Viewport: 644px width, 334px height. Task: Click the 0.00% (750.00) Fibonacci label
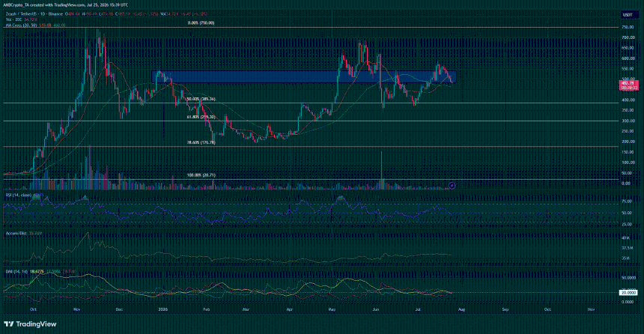(x=201, y=23)
